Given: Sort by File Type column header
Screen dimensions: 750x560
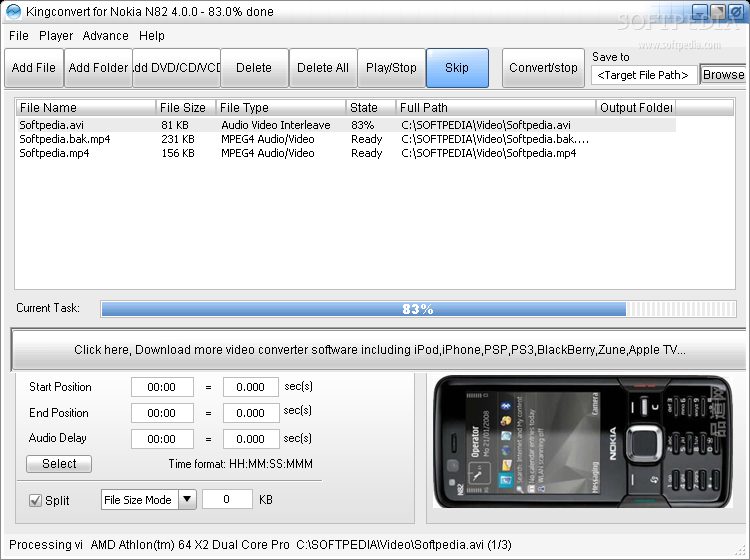Looking at the screenshot, I should (281, 108).
